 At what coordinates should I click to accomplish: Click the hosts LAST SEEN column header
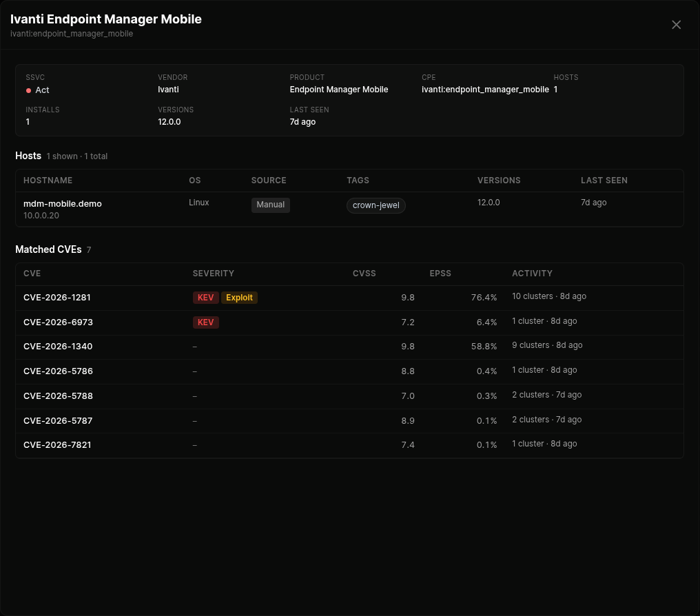(604, 181)
